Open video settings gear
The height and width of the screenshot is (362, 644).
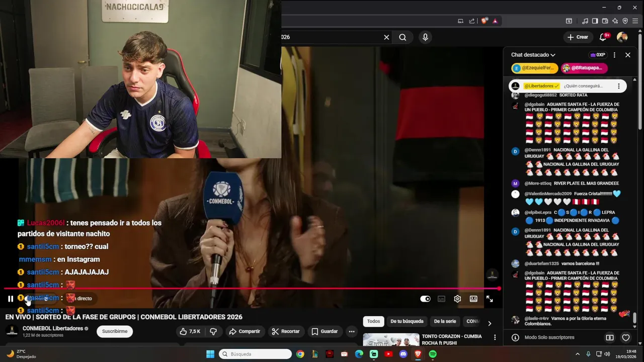click(x=457, y=299)
